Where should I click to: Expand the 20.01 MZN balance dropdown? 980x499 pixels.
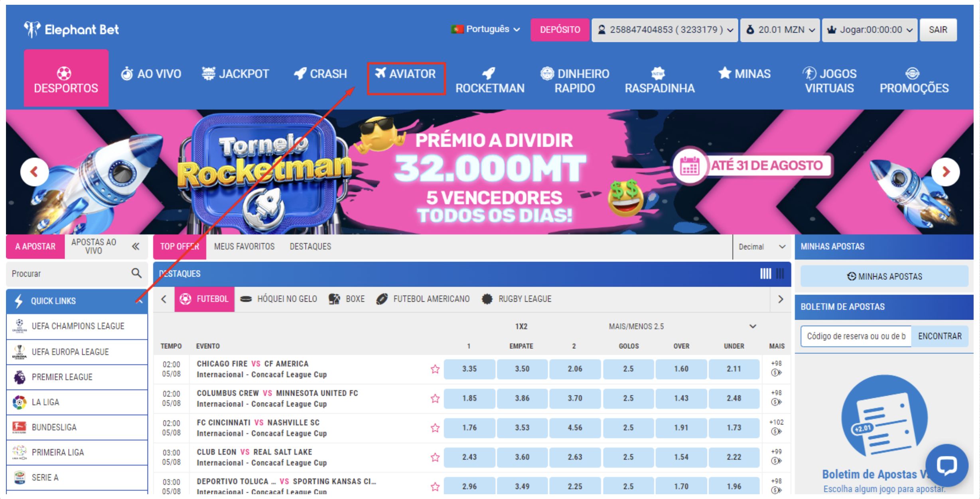pyautogui.click(x=780, y=29)
